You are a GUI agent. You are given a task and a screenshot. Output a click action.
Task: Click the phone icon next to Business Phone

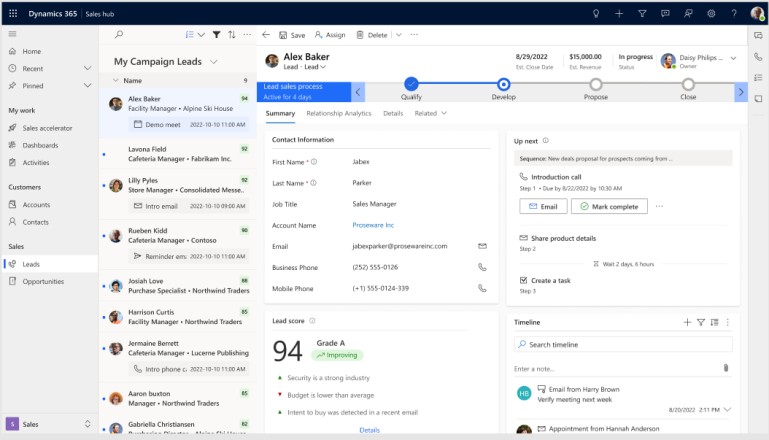[482, 267]
